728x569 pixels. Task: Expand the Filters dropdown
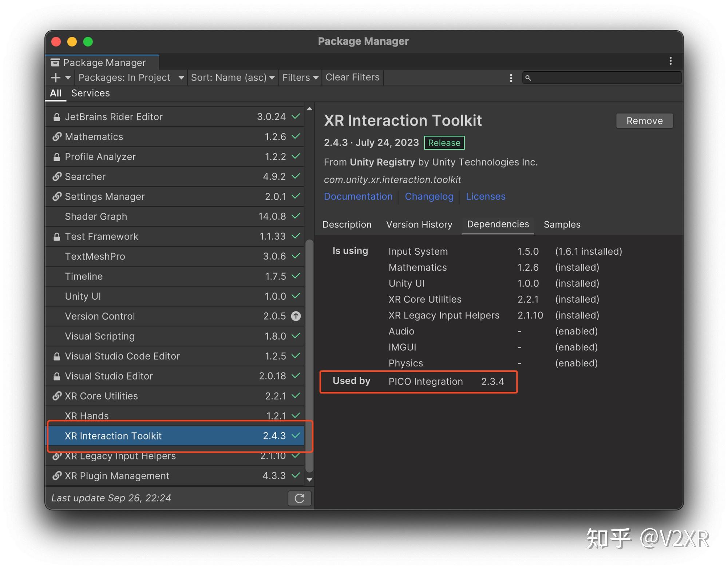300,77
